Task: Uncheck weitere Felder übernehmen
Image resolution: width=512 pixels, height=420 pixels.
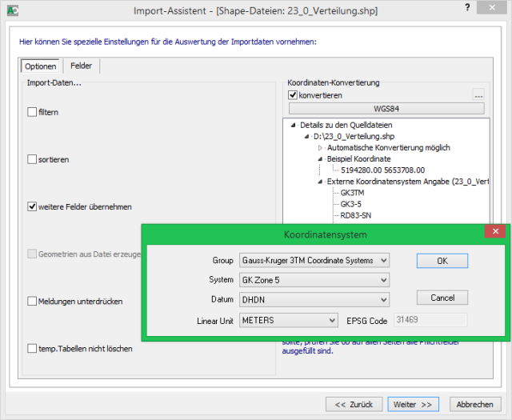Action: click(x=32, y=206)
